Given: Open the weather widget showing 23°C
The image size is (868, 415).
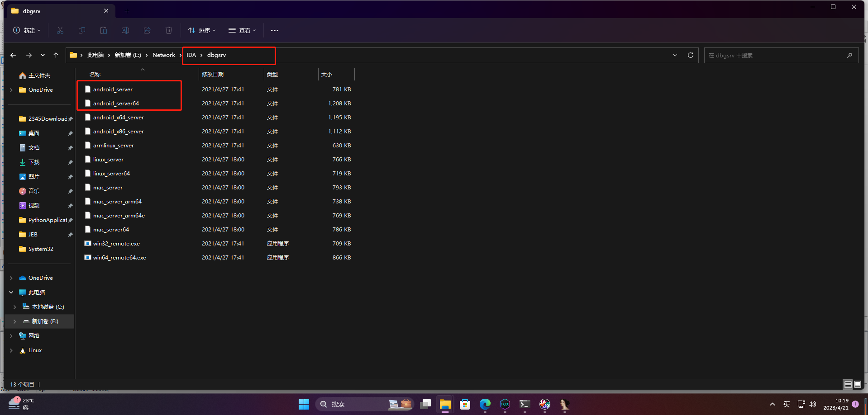Looking at the screenshot, I should (x=21, y=404).
